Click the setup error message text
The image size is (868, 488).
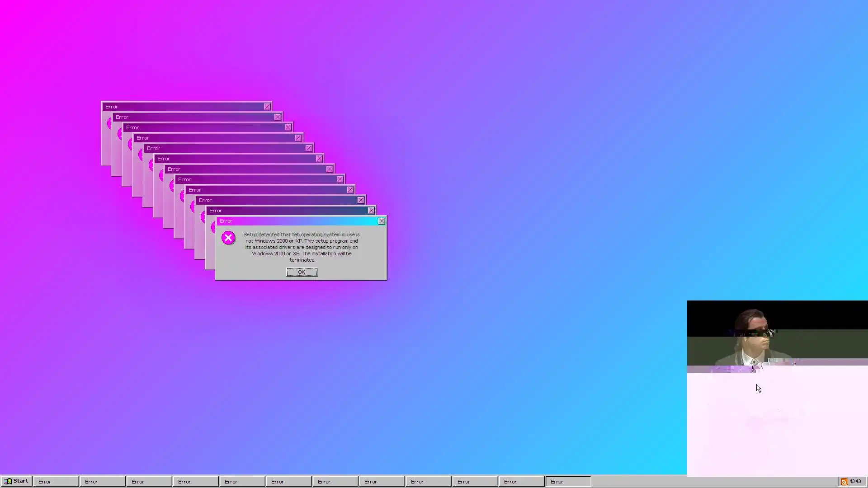[302, 247]
